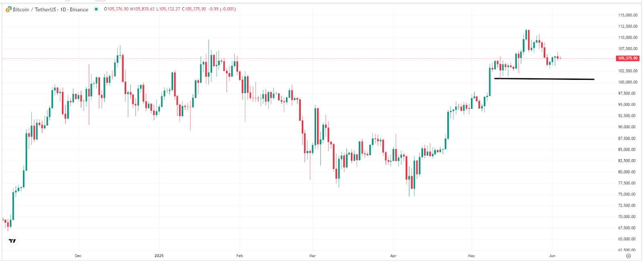Click the 115,000.00 price scale label
Screen dimensions: 644x264
pyautogui.click(x=628, y=15)
